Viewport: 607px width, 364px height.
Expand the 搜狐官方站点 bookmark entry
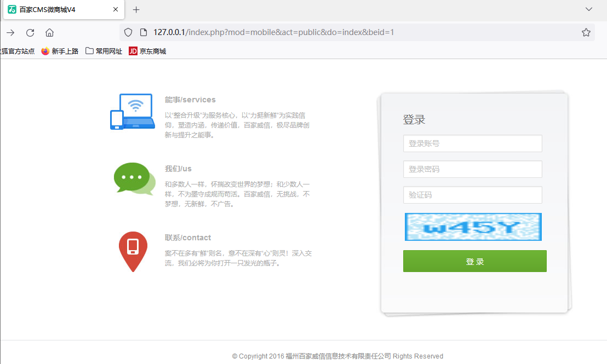click(16, 51)
